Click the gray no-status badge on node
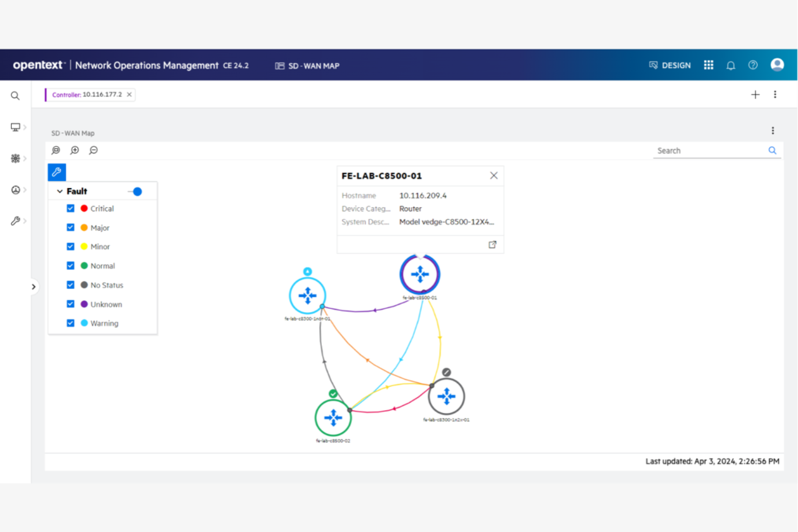798x532 pixels. click(x=446, y=372)
